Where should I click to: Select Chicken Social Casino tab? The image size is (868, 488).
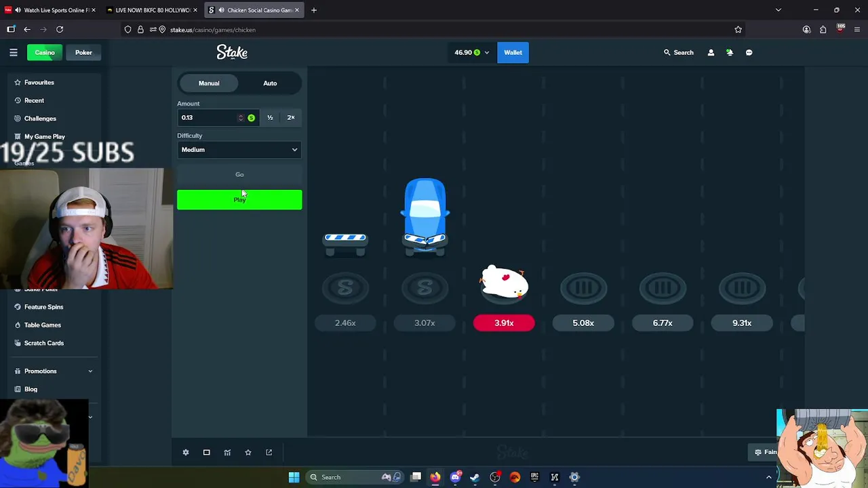click(255, 10)
